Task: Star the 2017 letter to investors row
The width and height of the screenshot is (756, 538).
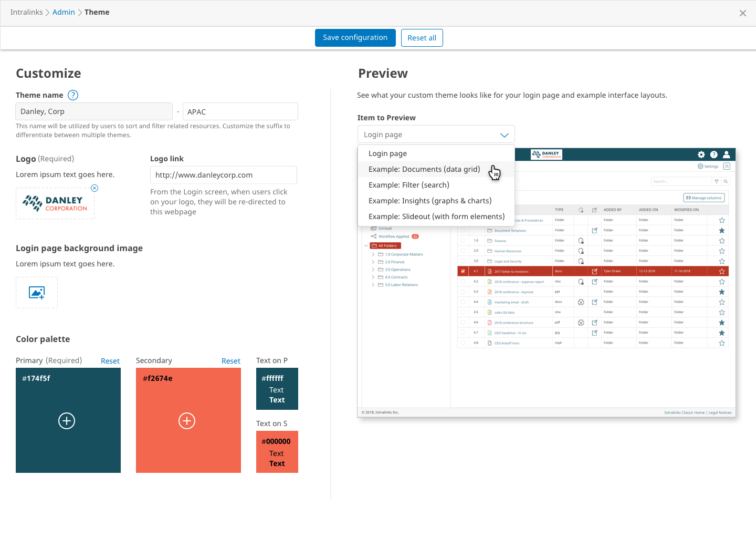Action: [722, 272]
